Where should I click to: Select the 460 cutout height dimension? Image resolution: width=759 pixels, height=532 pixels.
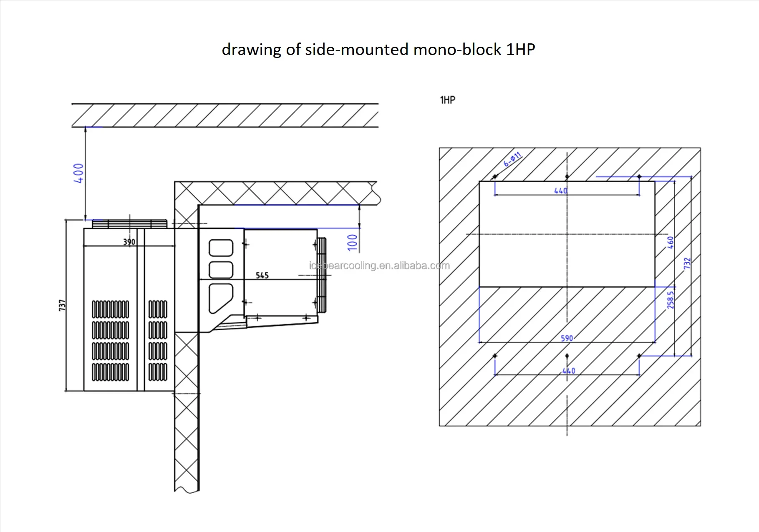click(x=670, y=242)
